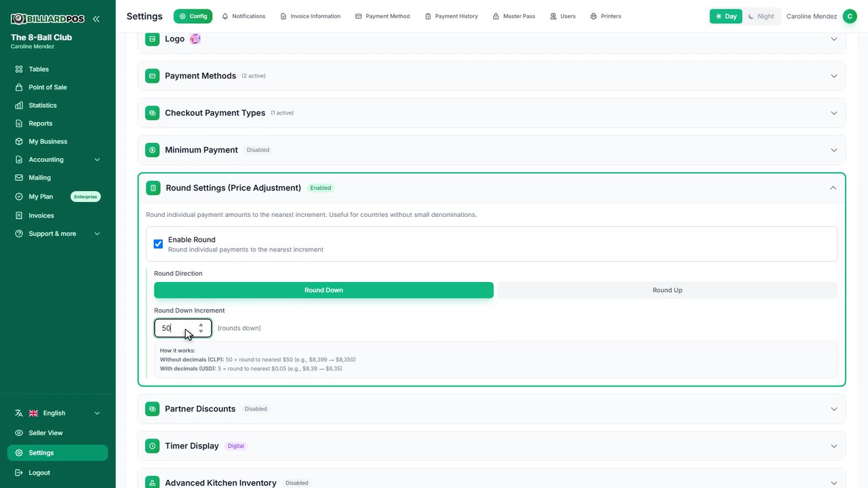Open the My Plan page
The image size is (868, 488).
click(x=41, y=197)
